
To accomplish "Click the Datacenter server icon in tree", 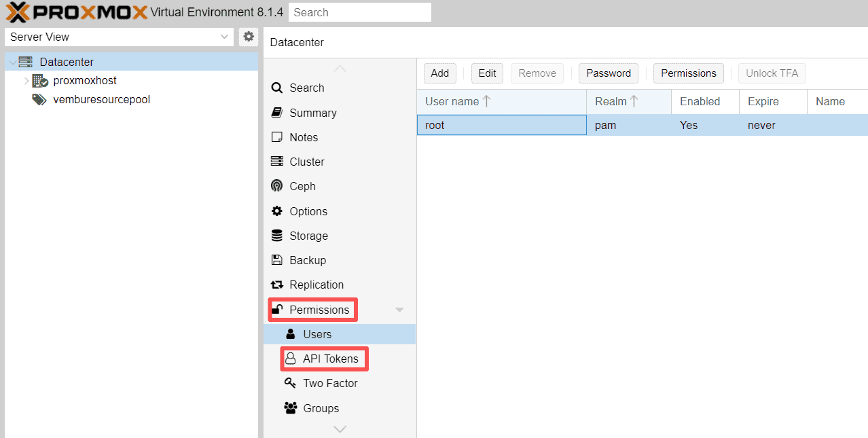I will tap(26, 62).
